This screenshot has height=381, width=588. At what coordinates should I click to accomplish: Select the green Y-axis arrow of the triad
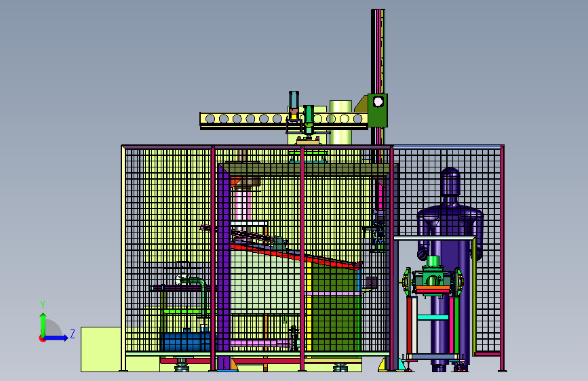(43, 324)
